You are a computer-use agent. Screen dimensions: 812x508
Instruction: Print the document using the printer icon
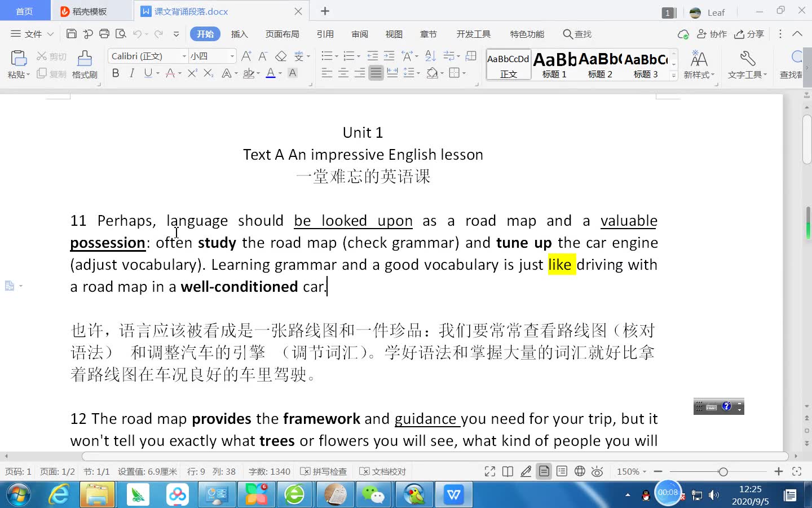click(x=104, y=34)
